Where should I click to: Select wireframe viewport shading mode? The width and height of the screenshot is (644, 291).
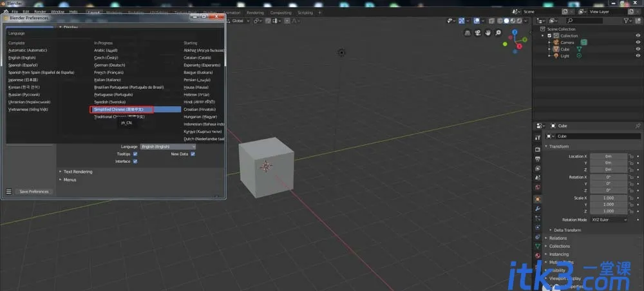(500, 21)
